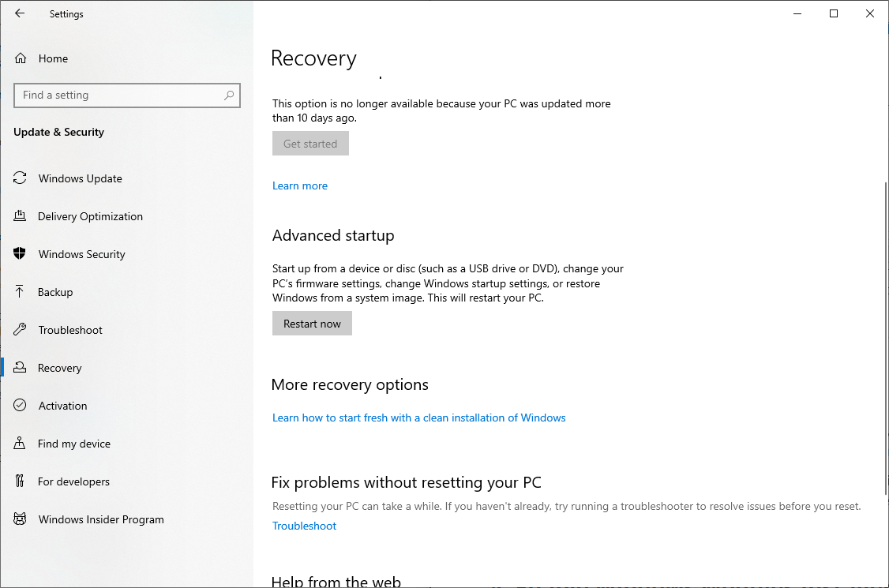Go to the Home settings page
Screen dimensions: 889x588
click(x=53, y=58)
